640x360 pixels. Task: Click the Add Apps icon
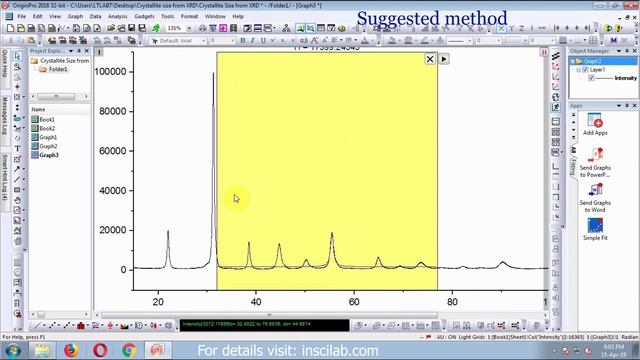click(x=595, y=124)
